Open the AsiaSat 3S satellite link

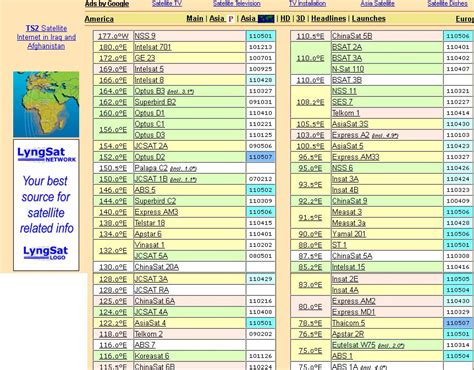350,124
